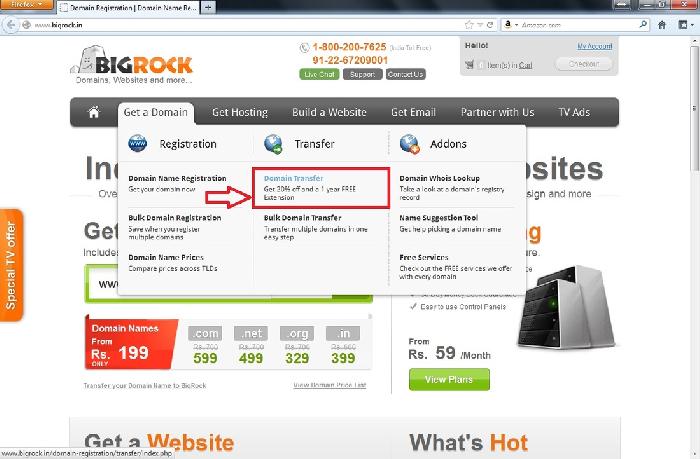
Task: Click the Addons globe icon
Action: pyautogui.click(x=409, y=144)
